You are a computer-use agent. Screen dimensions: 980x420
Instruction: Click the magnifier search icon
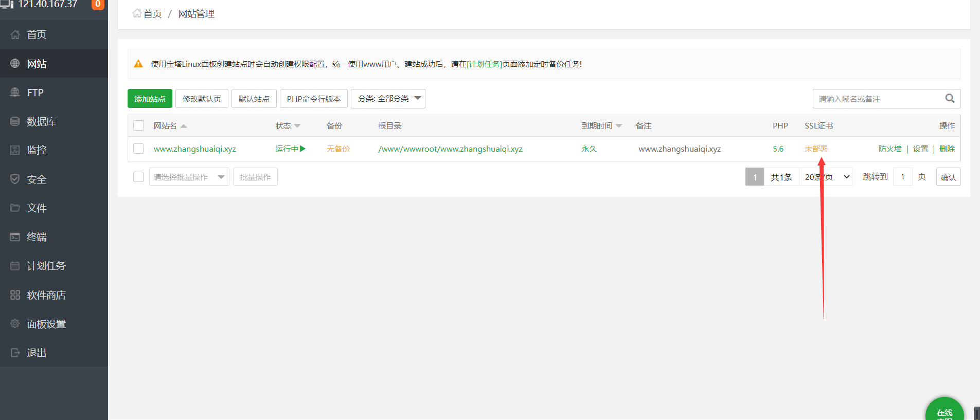pos(950,98)
